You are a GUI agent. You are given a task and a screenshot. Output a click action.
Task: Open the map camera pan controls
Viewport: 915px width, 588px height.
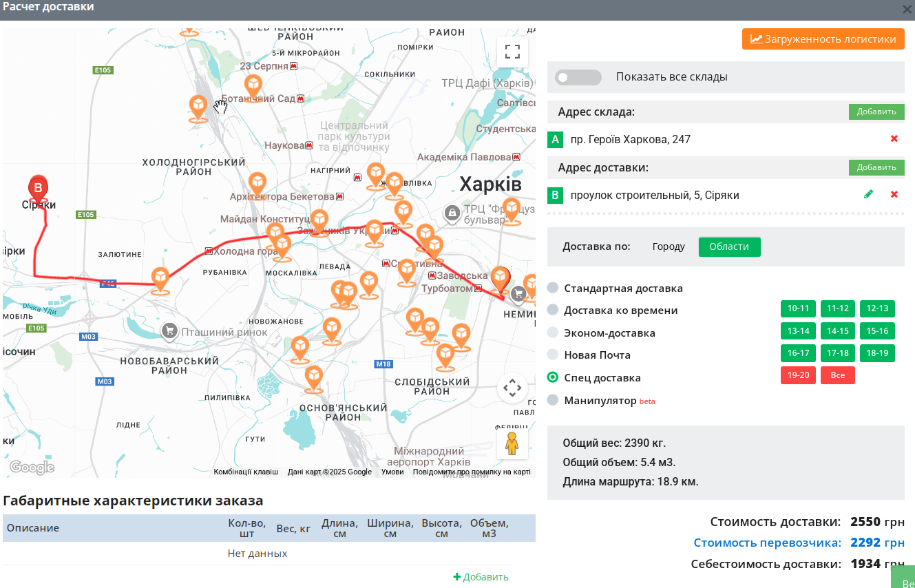tap(512, 388)
